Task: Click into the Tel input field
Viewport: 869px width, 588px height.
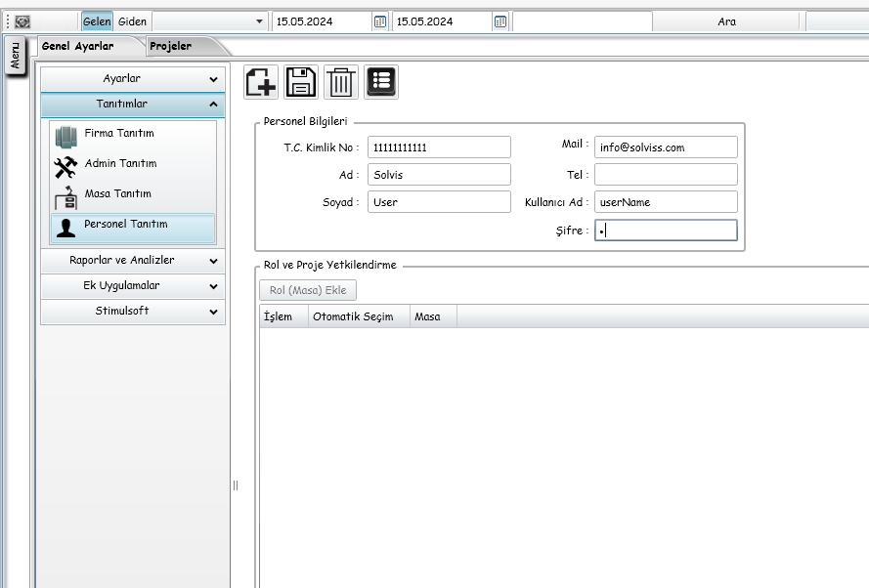Action: click(x=666, y=175)
